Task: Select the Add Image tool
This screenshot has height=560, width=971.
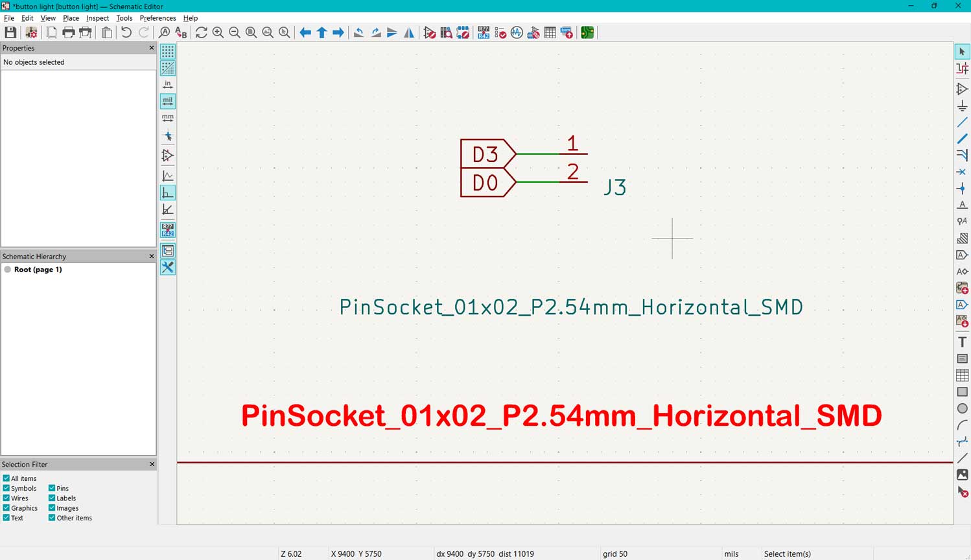Action: (x=963, y=475)
